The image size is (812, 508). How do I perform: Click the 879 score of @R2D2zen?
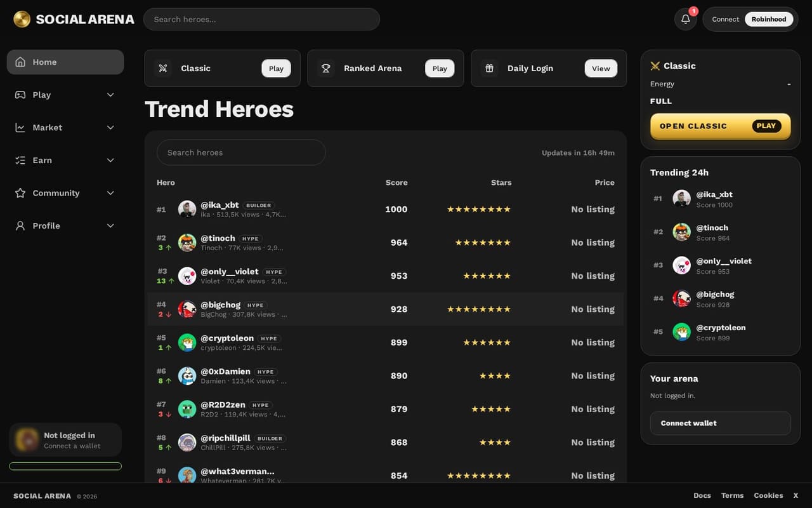pos(399,409)
